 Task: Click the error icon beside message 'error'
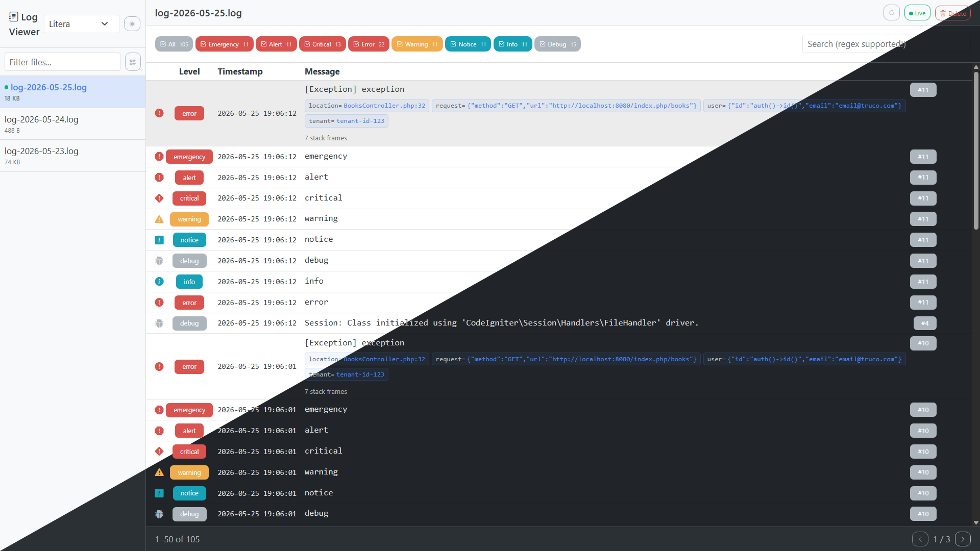[x=159, y=303]
